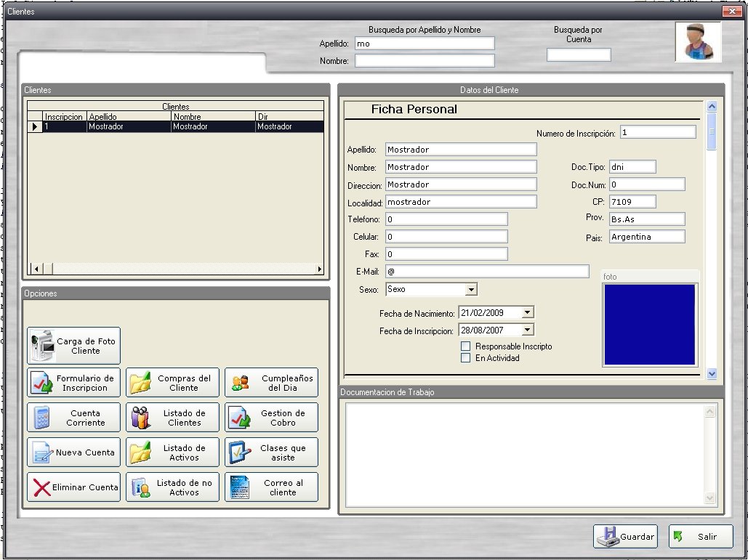Expand the Sexo dropdown
The image size is (748, 560).
tap(471, 290)
